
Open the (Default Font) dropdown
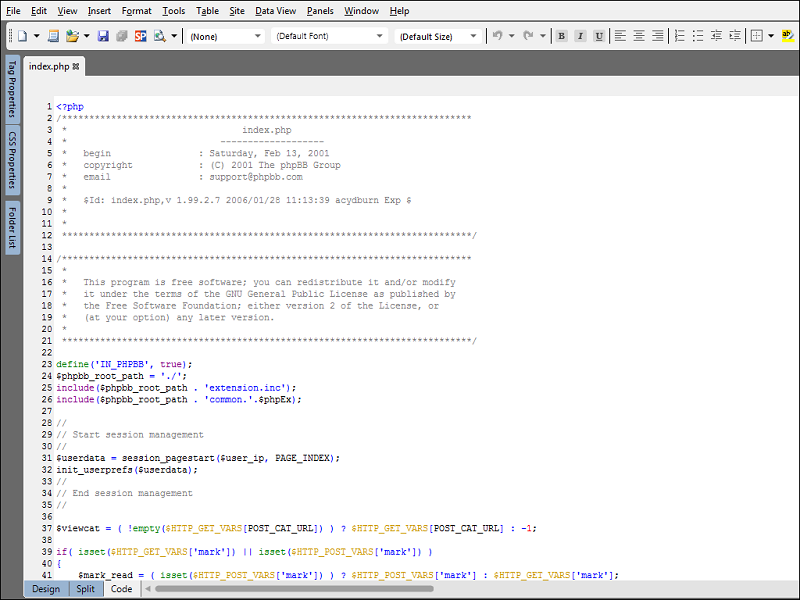pos(329,36)
